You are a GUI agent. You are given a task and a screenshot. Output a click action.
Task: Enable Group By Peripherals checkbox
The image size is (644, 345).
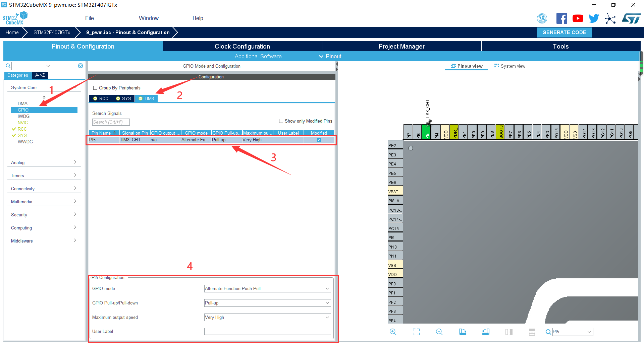click(95, 88)
